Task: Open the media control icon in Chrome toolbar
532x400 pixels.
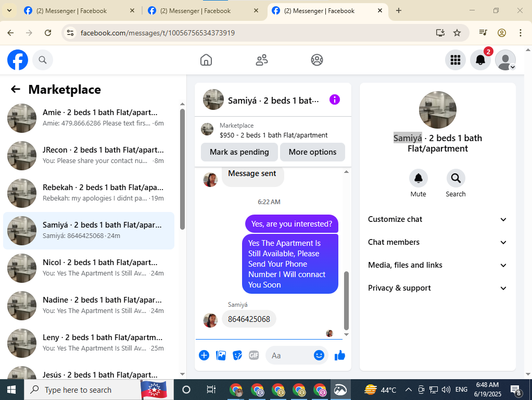Action: click(483, 33)
